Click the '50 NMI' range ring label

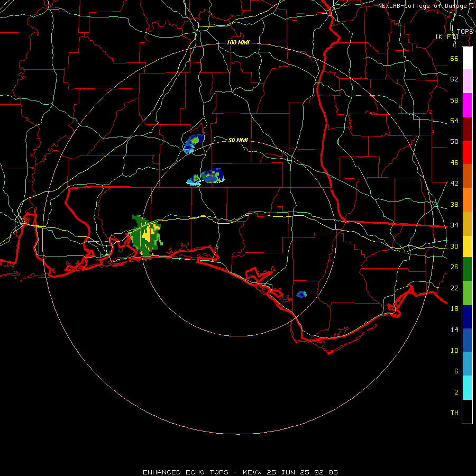(x=238, y=140)
